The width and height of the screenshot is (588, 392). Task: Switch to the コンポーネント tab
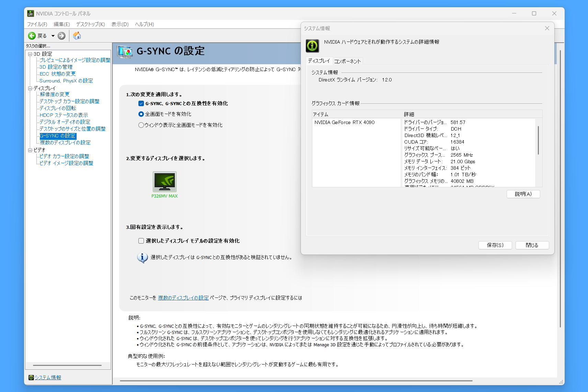[347, 61]
